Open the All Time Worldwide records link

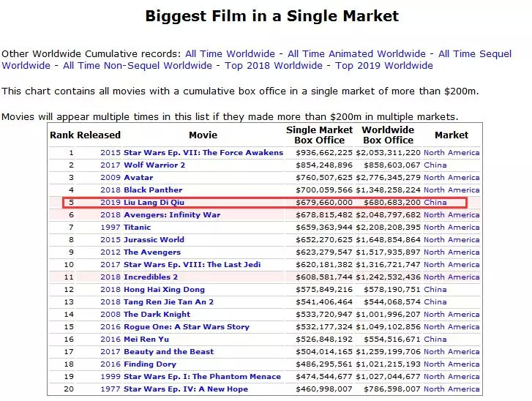pos(230,53)
